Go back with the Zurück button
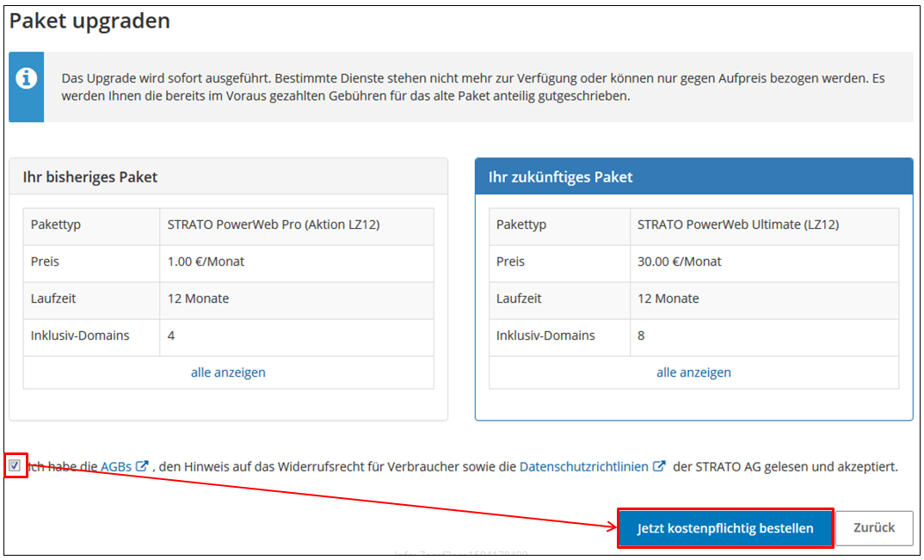This screenshot has height=560, width=924. click(x=874, y=527)
